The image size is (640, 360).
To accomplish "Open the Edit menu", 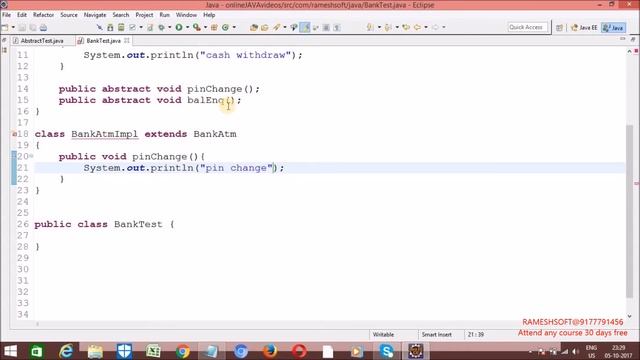I will pyautogui.click(x=22, y=15).
